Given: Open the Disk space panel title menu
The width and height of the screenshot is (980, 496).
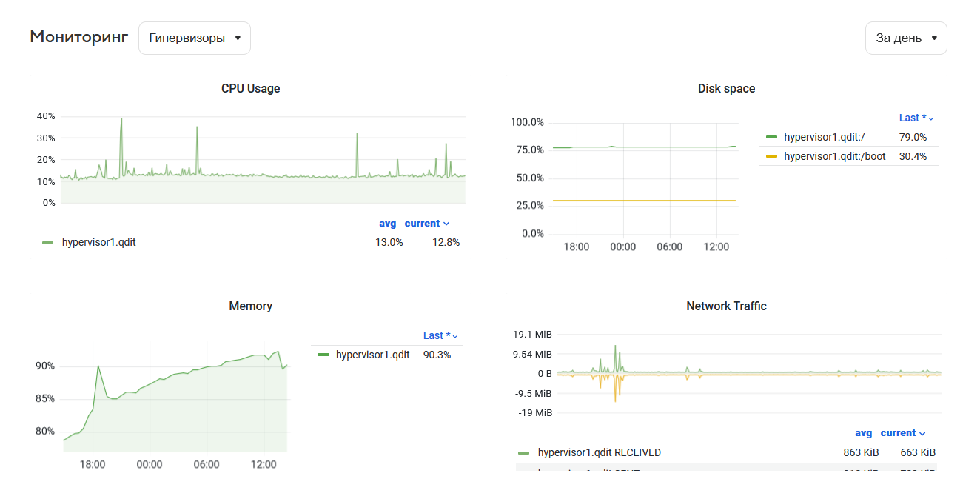Looking at the screenshot, I should [x=725, y=88].
